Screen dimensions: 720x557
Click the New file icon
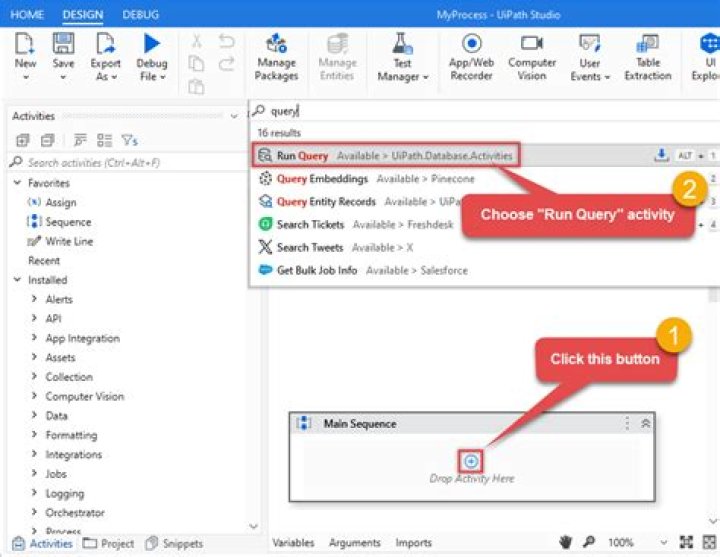[x=24, y=45]
